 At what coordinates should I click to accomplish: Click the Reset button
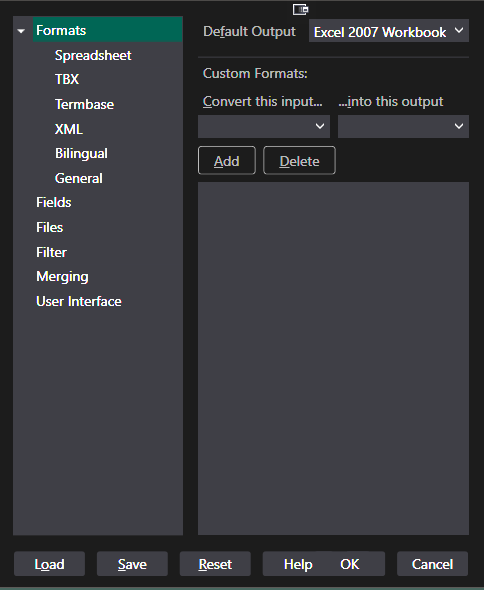pos(215,564)
